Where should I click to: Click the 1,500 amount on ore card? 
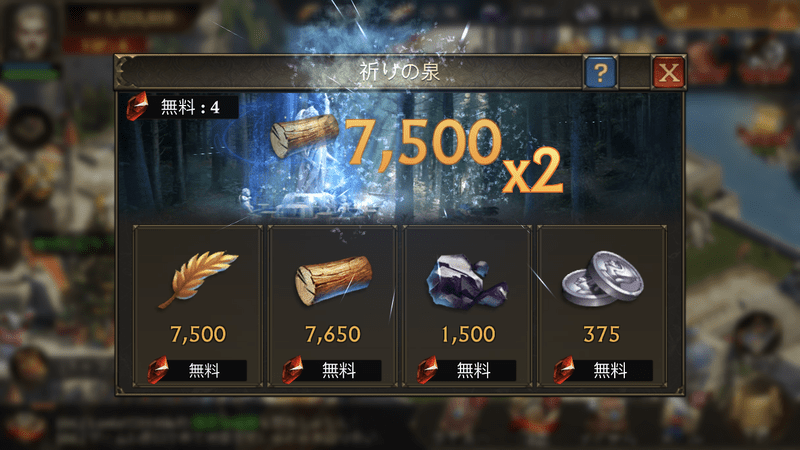coord(468,335)
